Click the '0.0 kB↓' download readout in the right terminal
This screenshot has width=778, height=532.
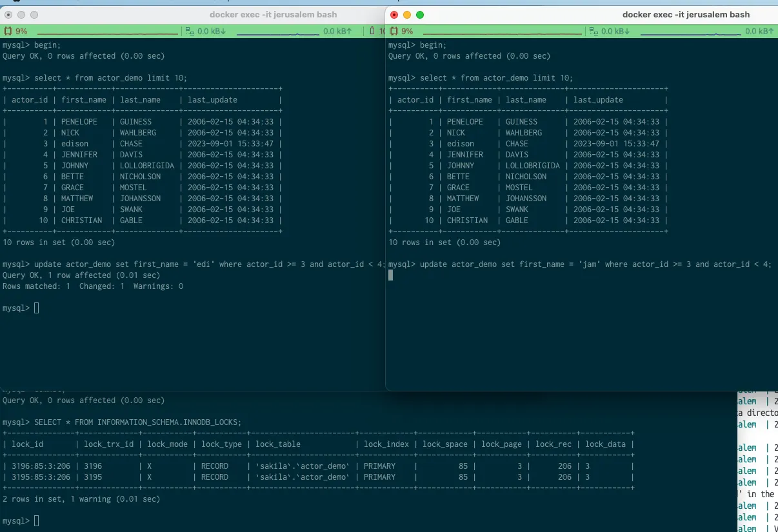pyautogui.click(x=617, y=31)
